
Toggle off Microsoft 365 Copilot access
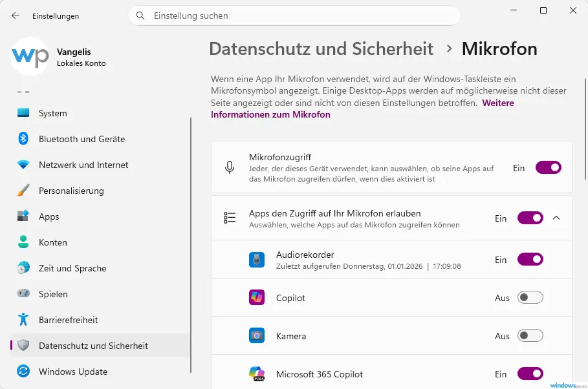[x=530, y=373]
